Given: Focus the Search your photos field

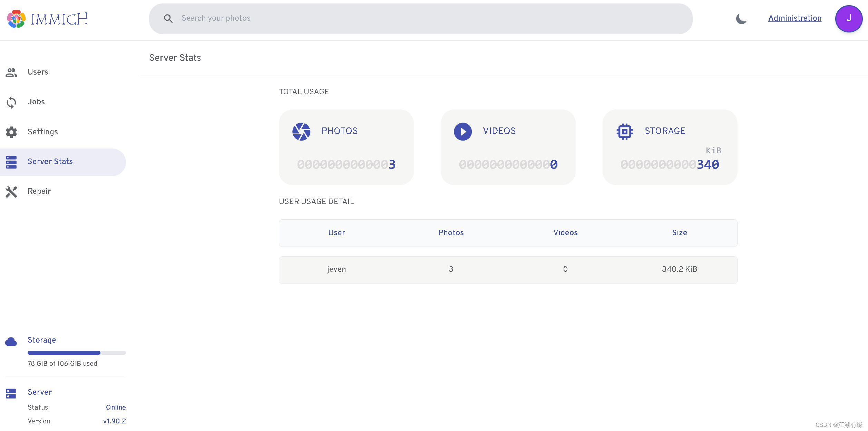Looking at the screenshot, I should pos(414,19).
